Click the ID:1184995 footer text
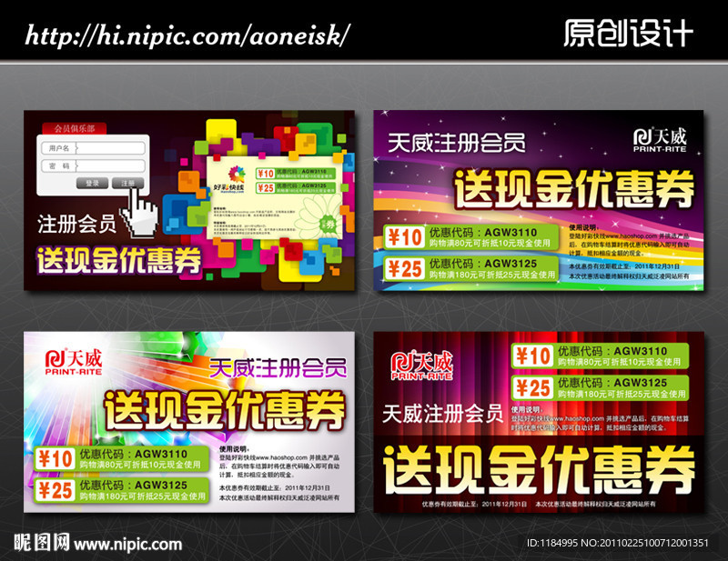The image size is (728, 561). pyautogui.click(x=552, y=543)
